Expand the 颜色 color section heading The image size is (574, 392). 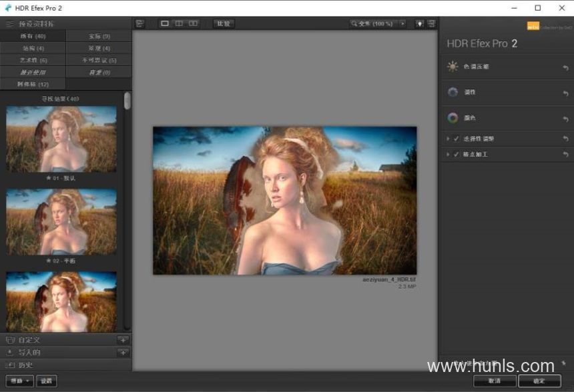(470, 118)
